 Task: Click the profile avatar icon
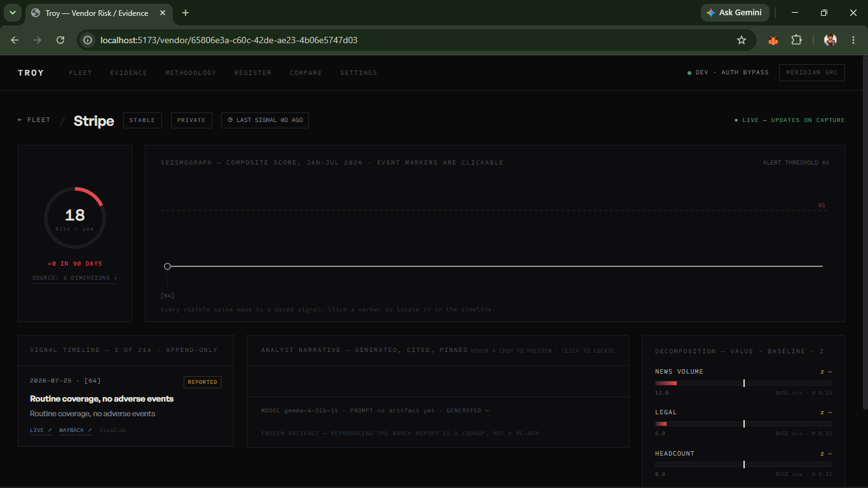coord(831,40)
